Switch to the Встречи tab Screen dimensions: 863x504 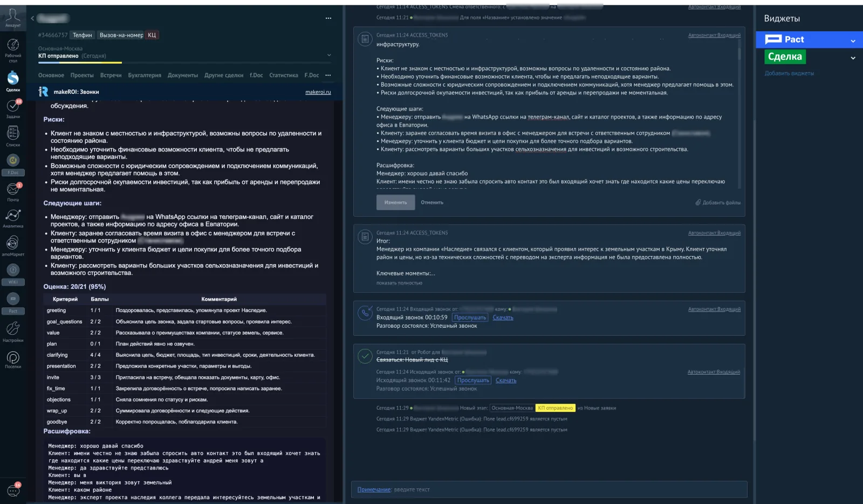(111, 75)
